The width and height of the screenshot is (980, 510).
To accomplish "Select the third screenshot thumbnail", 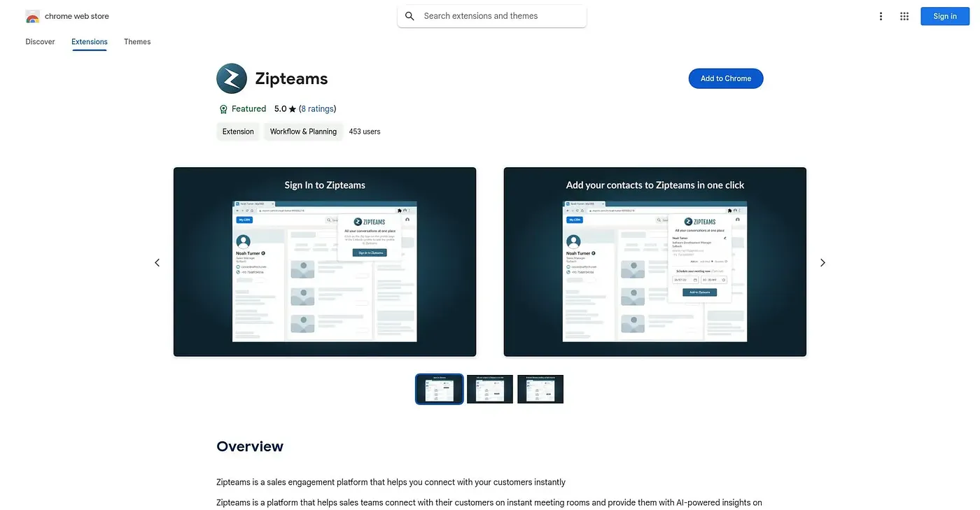I will pyautogui.click(x=540, y=389).
